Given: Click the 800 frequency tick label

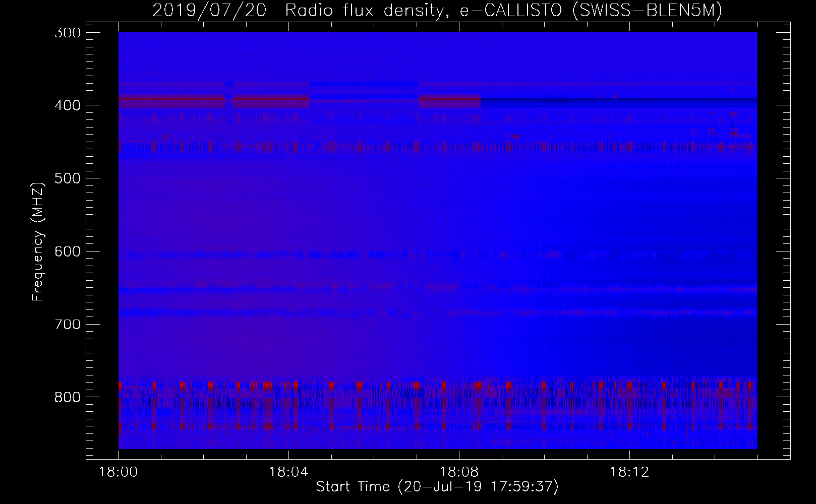Looking at the screenshot, I should click(67, 397).
